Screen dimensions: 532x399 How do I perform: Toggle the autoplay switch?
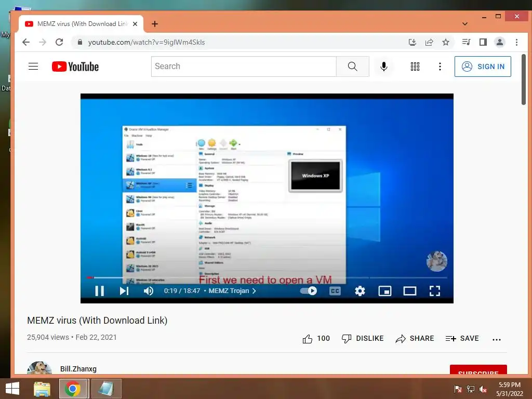[x=309, y=291]
